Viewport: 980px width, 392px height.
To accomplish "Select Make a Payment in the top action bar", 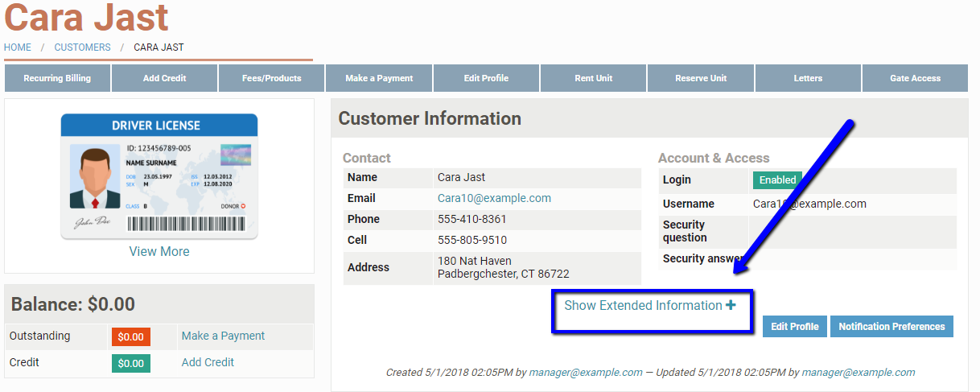I will 379,78.
